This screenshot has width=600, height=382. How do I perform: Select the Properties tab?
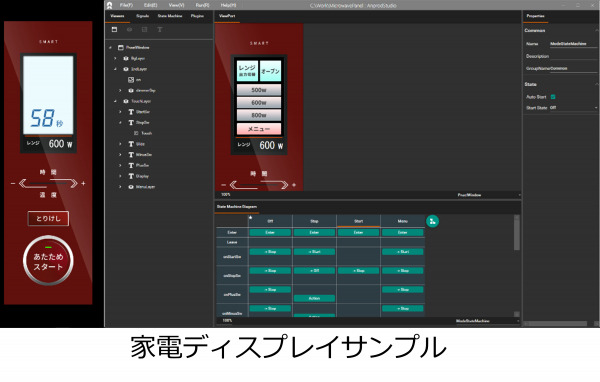tap(535, 16)
